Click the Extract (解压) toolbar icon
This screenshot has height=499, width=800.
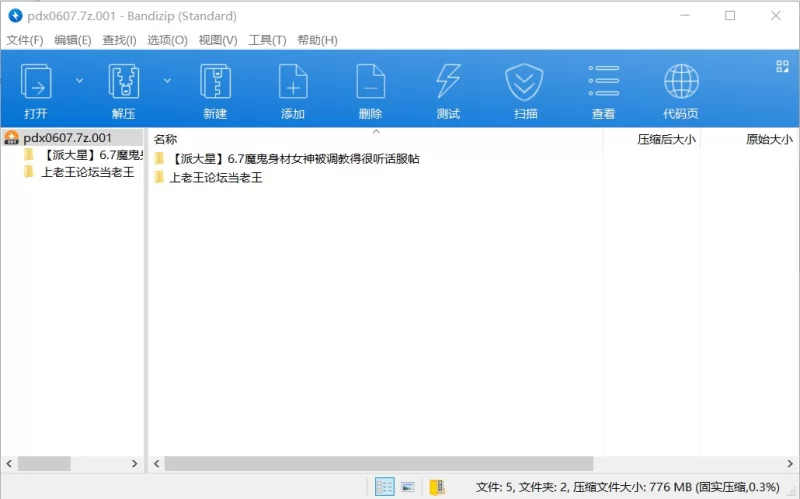coord(124,82)
